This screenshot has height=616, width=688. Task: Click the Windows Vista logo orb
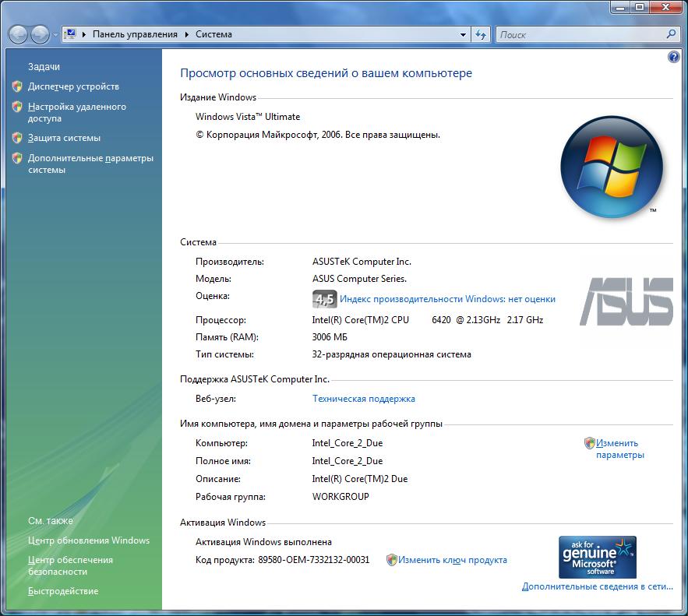612,167
